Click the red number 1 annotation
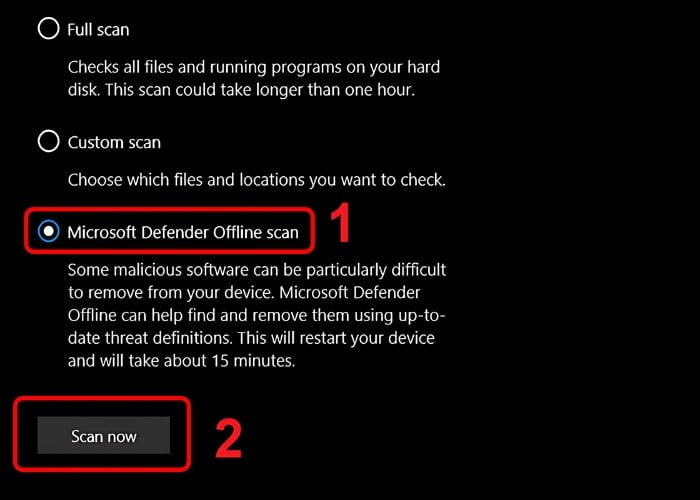 pyautogui.click(x=340, y=224)
